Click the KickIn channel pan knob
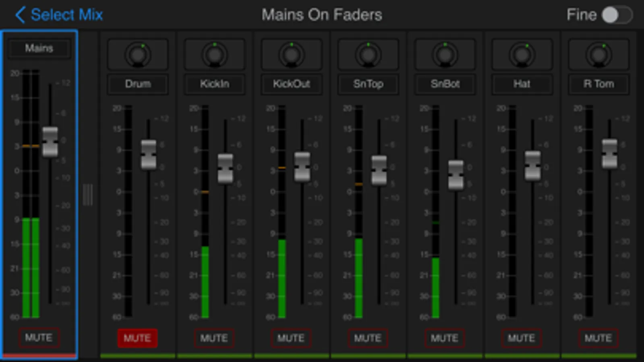644x362 pixels. click(x=215, y=55)
